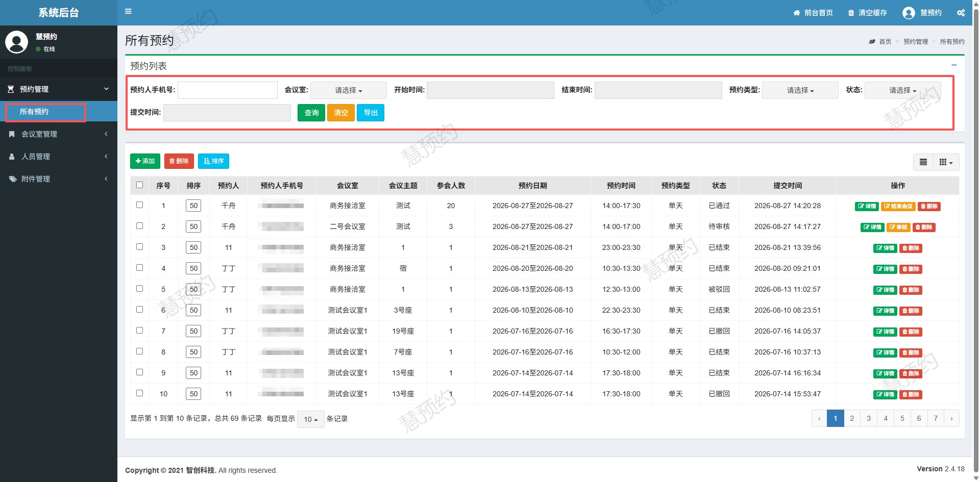Open 详情 for the row 5 booking

[885, 290]
